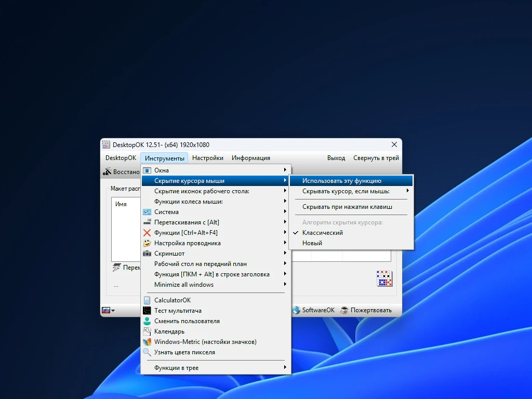Click the Тест мультитача black square icon
The width and height of the screenshot is (532, 399).
pos(147,311)
